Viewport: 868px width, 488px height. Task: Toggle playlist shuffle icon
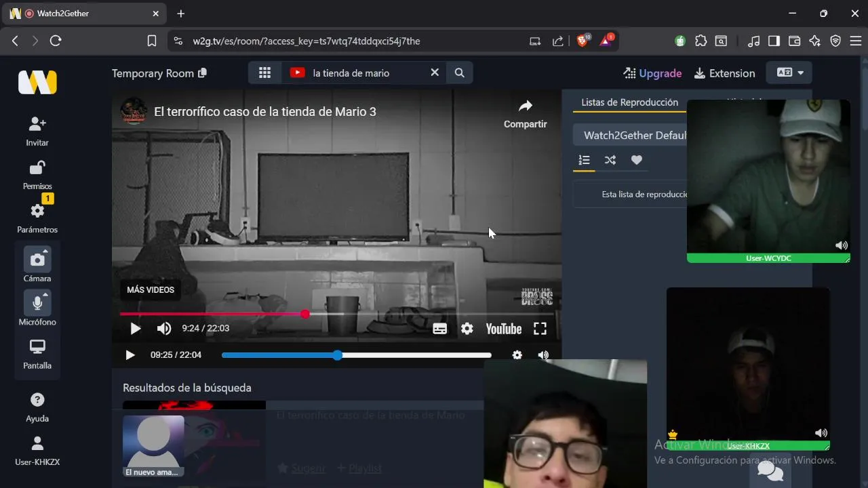pos(610,160)
